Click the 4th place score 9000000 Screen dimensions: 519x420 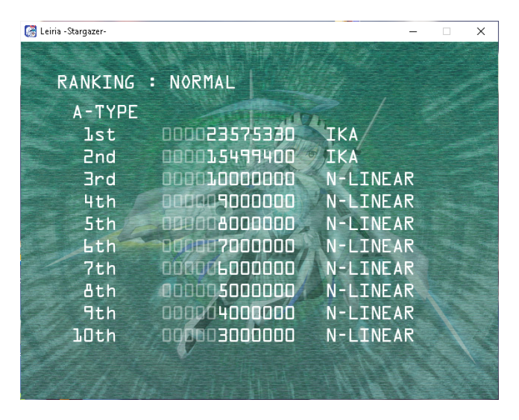coord(256,202)
